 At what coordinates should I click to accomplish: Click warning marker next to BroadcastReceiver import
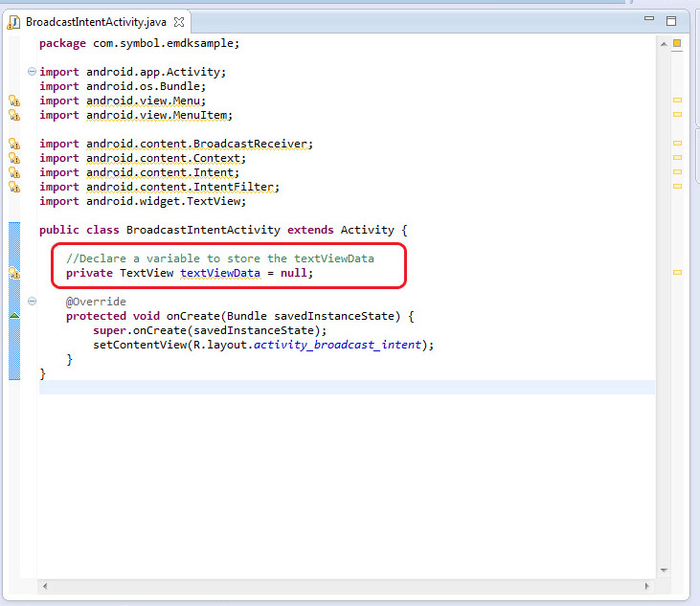[14, 144]
